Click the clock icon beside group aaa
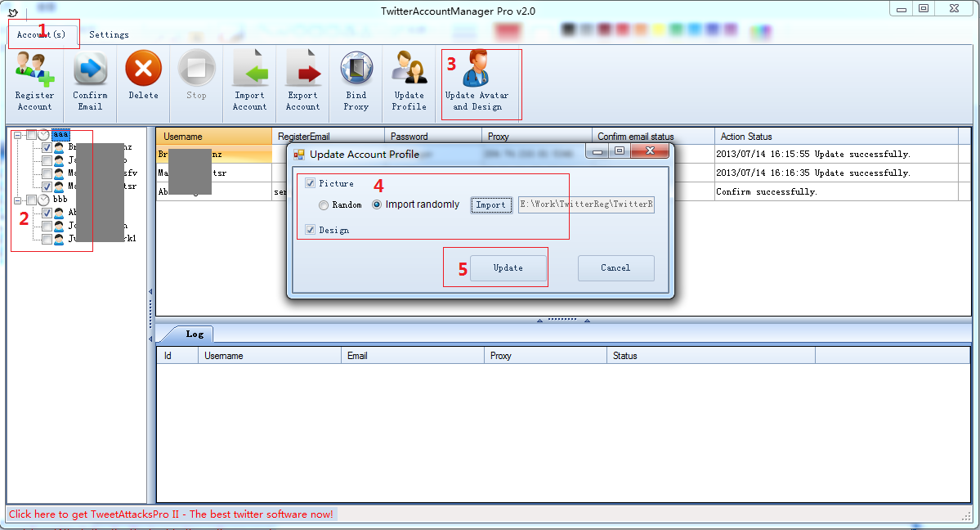 point(44,134)
